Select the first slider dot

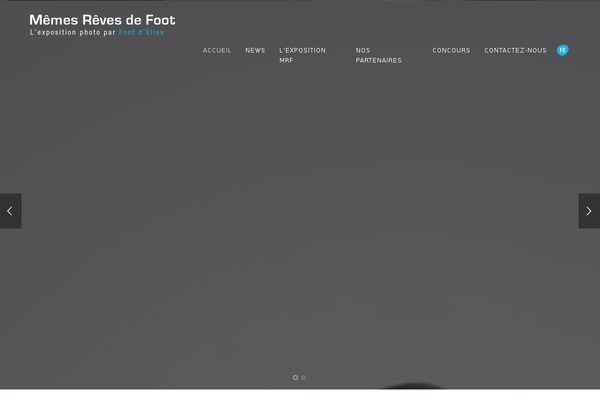point(295,377)
